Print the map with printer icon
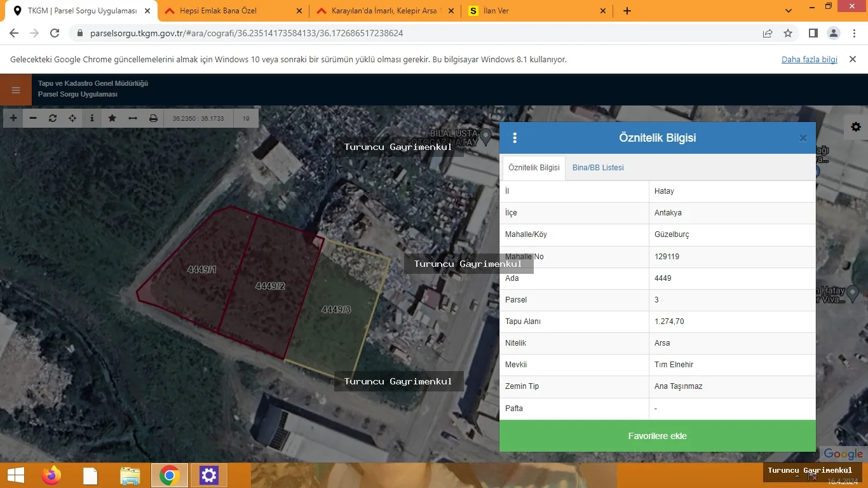 point(153,118)
